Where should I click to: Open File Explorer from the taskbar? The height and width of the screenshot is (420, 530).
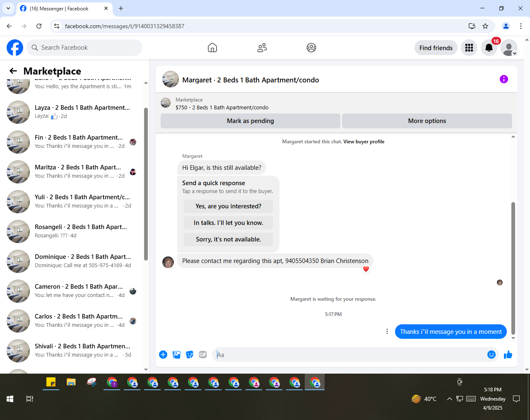coord(71,382)
